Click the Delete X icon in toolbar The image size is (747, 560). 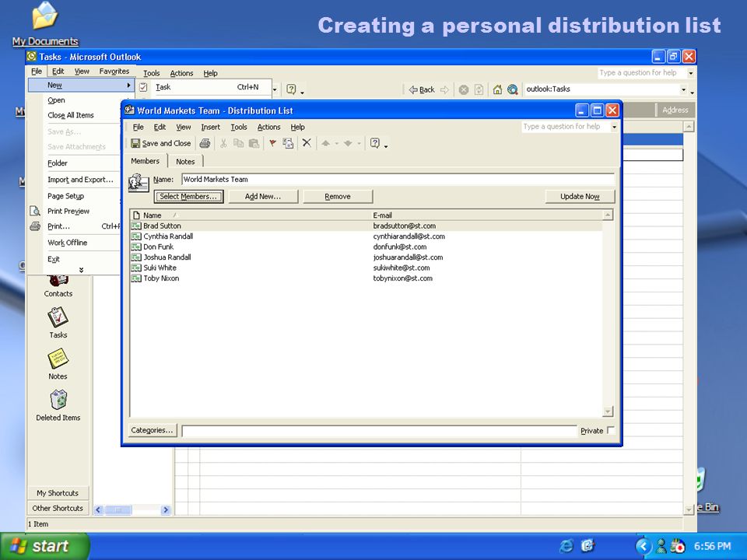point(307,143)
